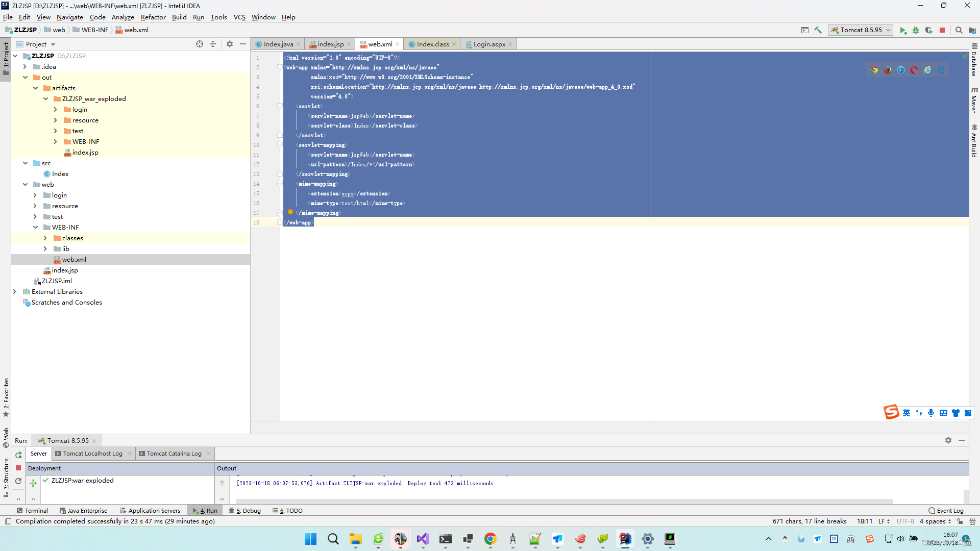This screenshot has height=551, width=980.
Task: Open preview in Chrome browser icon
Action: (x=874, y=70)
